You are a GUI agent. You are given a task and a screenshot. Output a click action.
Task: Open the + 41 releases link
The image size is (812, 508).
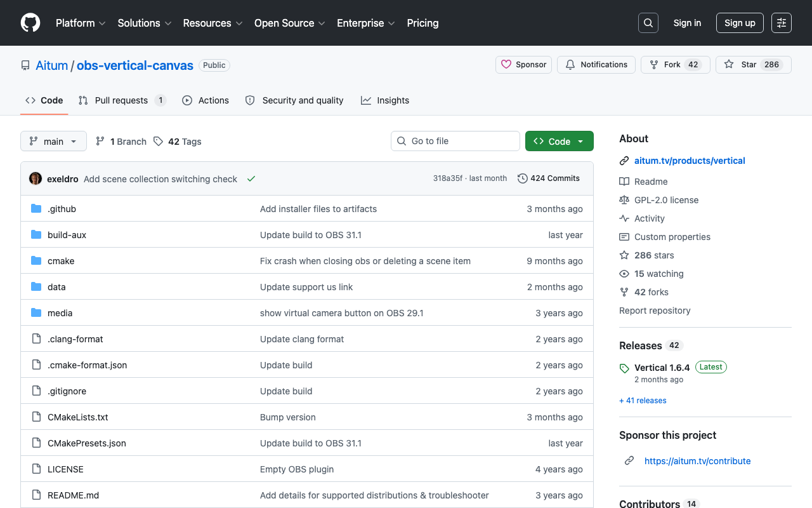643,401
